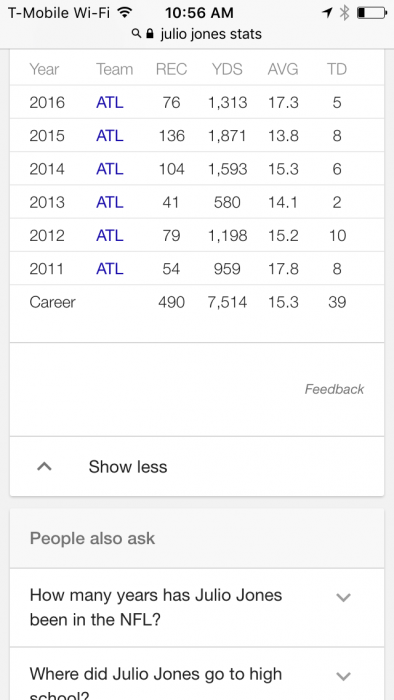Tap the Wi-Fi status icon
The width and height of the screenshot is (394, 700).
click(x=125, y=13)
